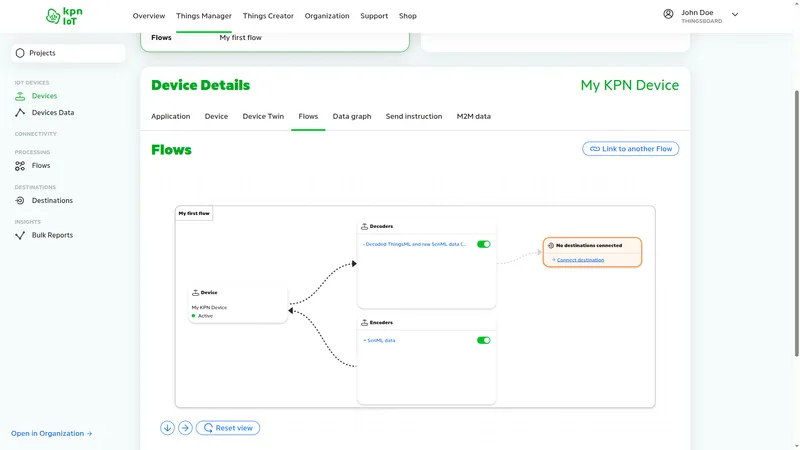Open Devices Data in the sidebar
800x450 pixels.
tap(53, 112)
